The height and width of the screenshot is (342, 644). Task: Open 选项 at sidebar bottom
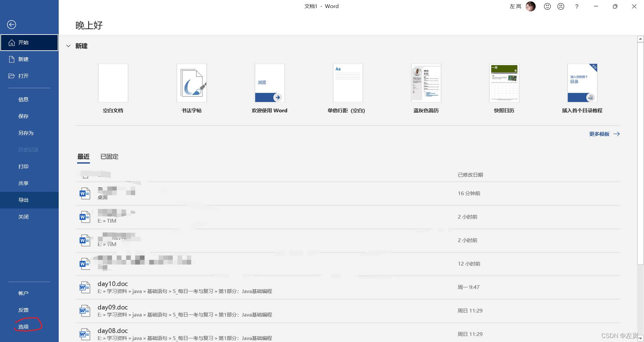point(29,327)
